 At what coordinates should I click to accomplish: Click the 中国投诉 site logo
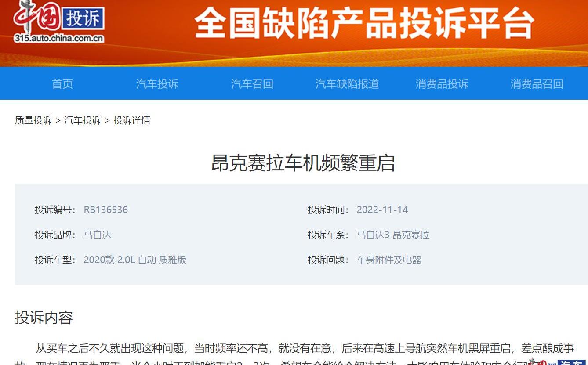click(59, 22)
